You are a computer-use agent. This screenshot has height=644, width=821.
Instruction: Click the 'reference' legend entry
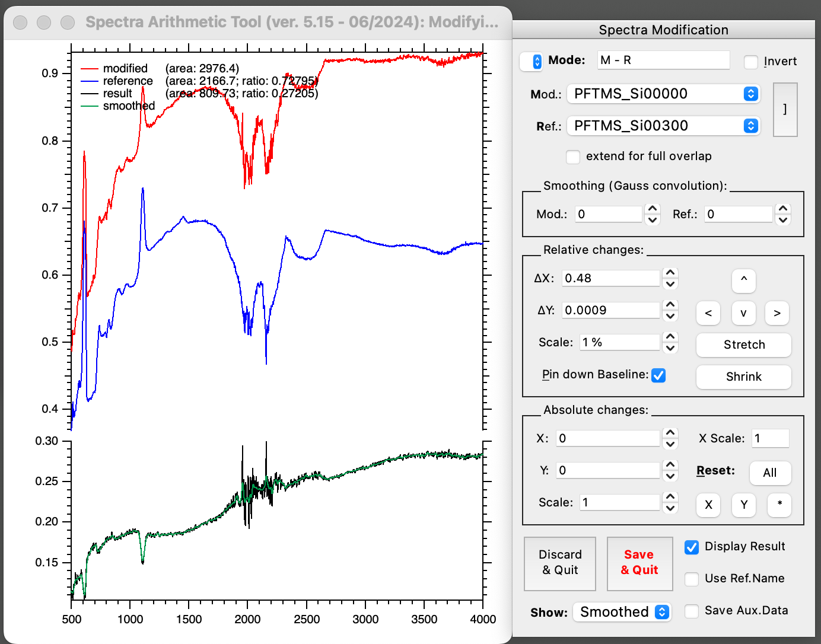tap(128, 81)
